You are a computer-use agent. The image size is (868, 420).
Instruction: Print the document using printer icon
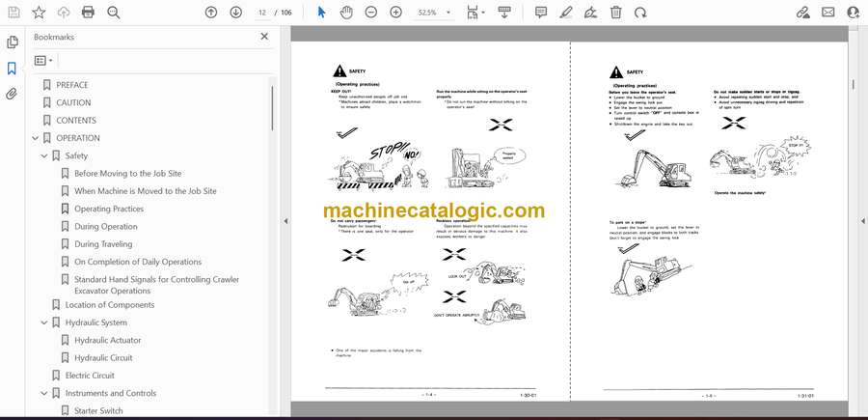pos(88,13)
